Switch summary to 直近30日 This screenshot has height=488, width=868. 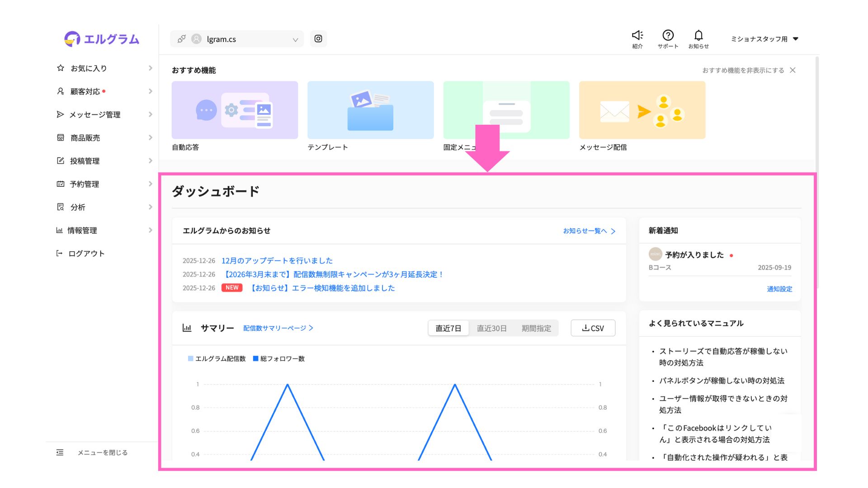click(491, 328)
